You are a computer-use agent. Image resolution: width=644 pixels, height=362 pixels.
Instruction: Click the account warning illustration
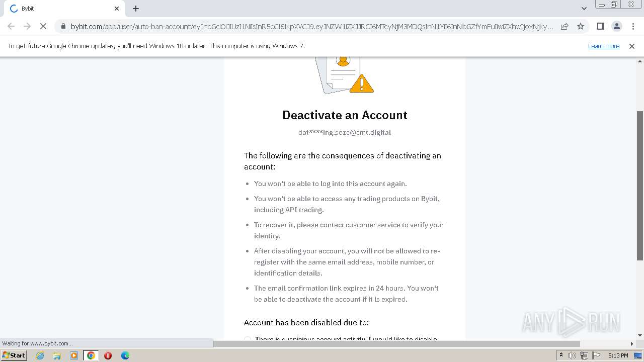point(345,75)
